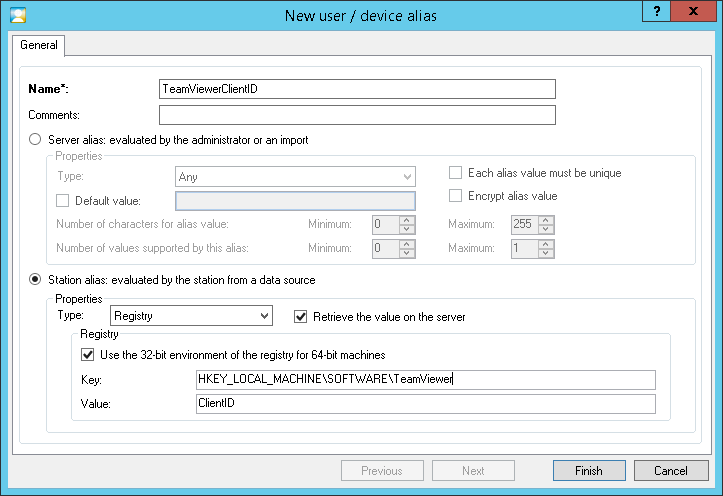This screenshot has width=723, height=496.
Task: Enable the Encrypt alias value checkbox
Action: click(x=455, y=195)
